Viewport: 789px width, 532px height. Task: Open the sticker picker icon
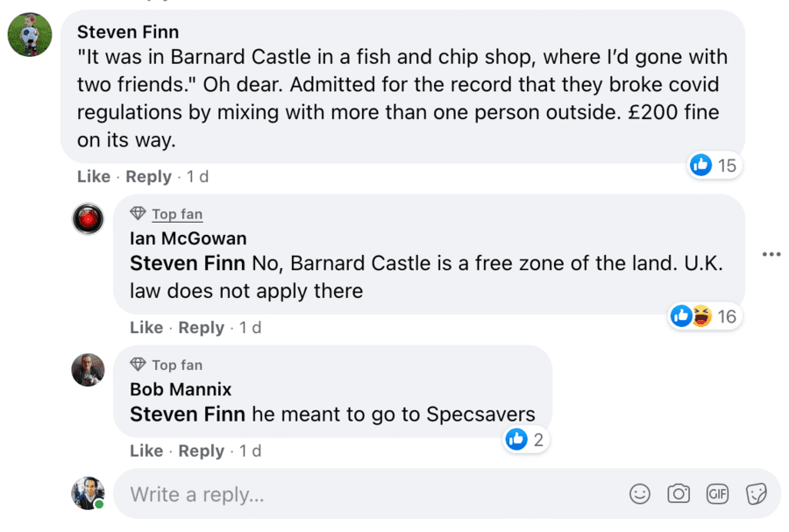coord(756,494)
